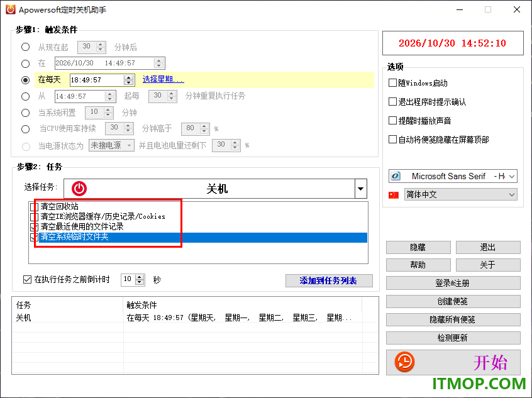The height and width of the screenshot is (398, 532).
Task: Click the red clock display 2026/10/30 14:52:10
Action: pyautogui.click(x=453, y=43)
